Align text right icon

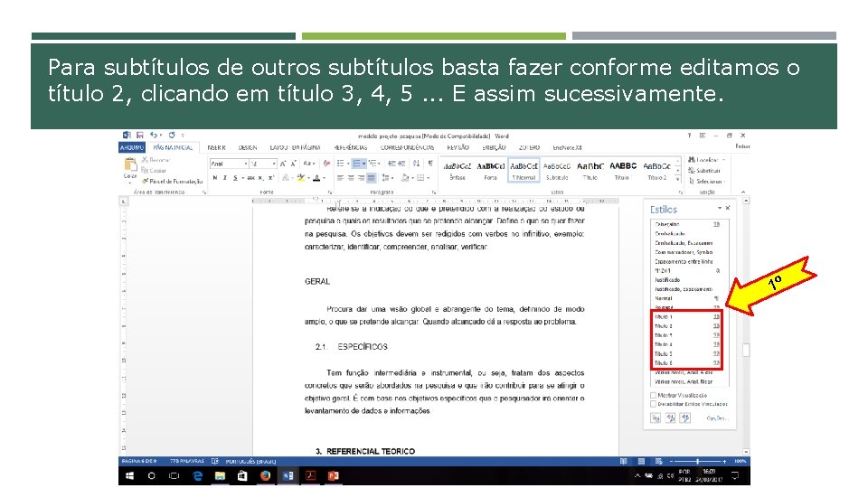361,178
